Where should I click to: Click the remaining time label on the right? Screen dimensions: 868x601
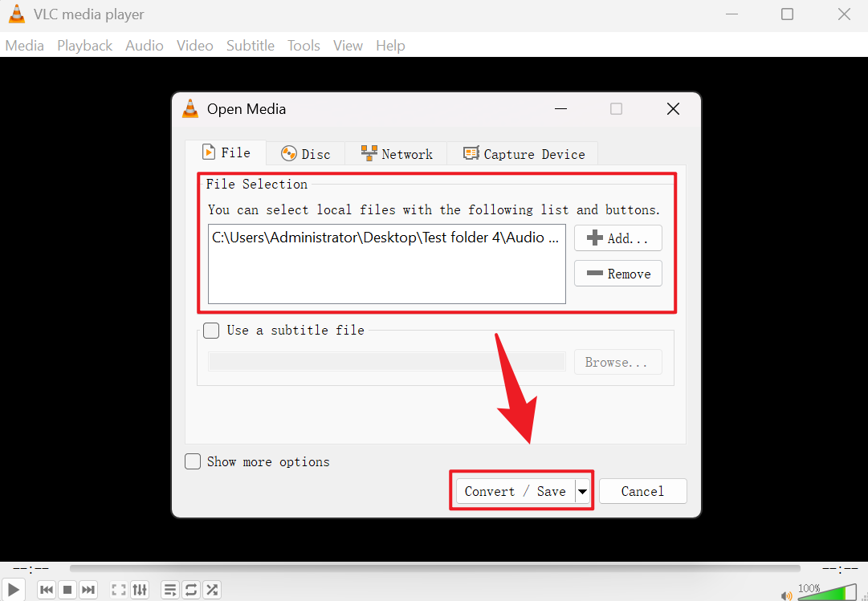coord(840,568)
